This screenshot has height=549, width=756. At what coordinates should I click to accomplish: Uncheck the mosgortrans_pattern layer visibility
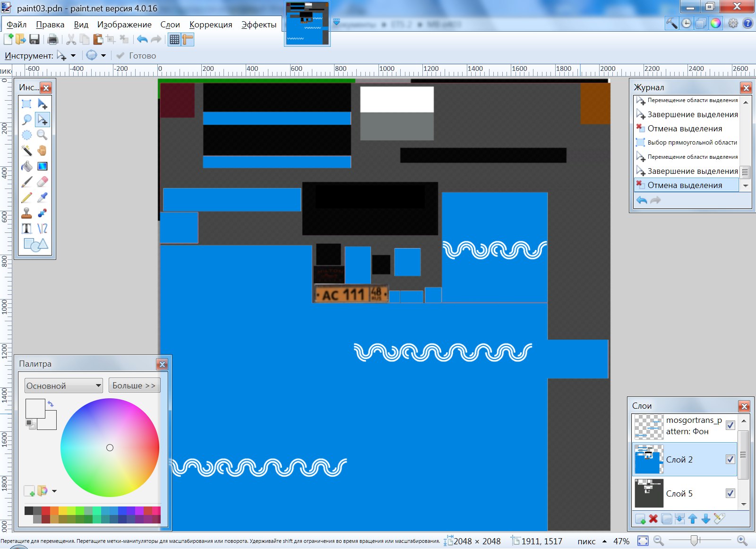point(730,425)
